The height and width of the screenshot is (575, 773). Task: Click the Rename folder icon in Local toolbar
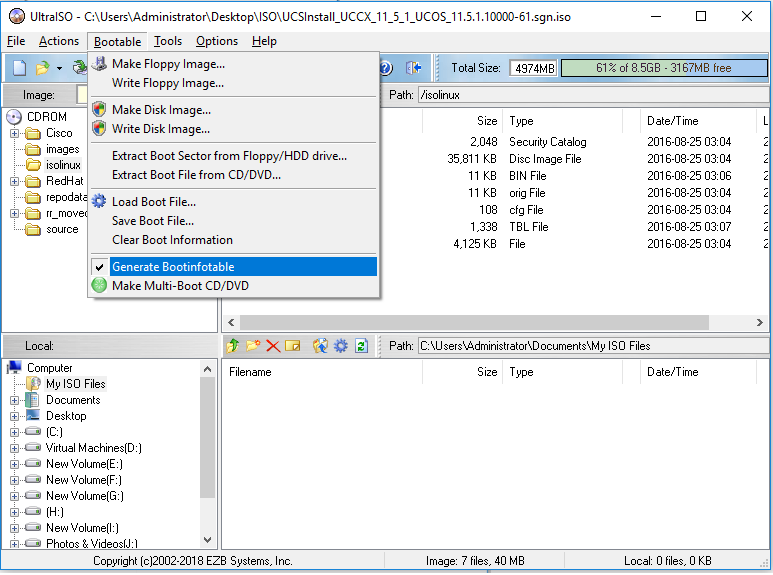pyautogui.click(x=293, y=346)
